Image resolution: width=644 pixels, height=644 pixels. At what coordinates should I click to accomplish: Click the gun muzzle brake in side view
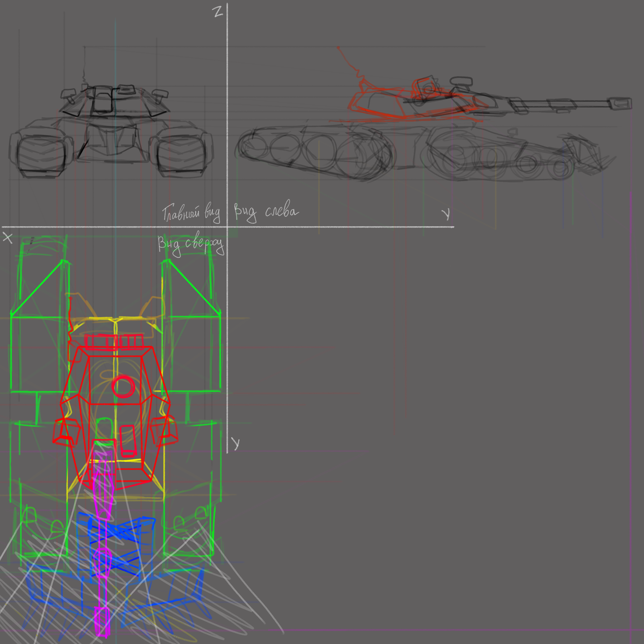coord(621,104)
